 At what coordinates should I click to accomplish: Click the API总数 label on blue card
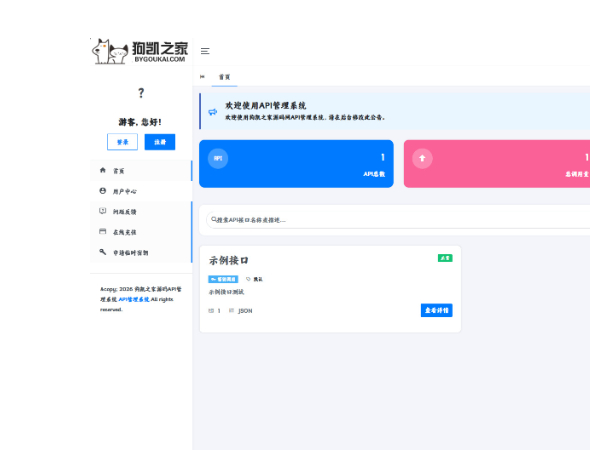click(374, 174)
